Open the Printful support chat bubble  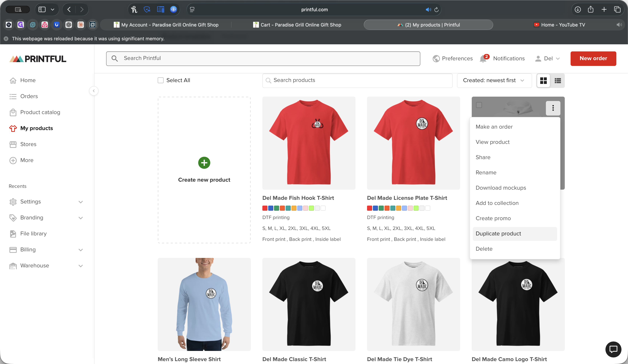(x=613, y=349)
